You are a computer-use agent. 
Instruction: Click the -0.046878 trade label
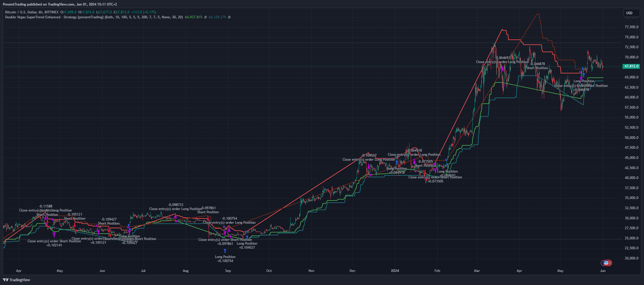(x=537, y=64)
